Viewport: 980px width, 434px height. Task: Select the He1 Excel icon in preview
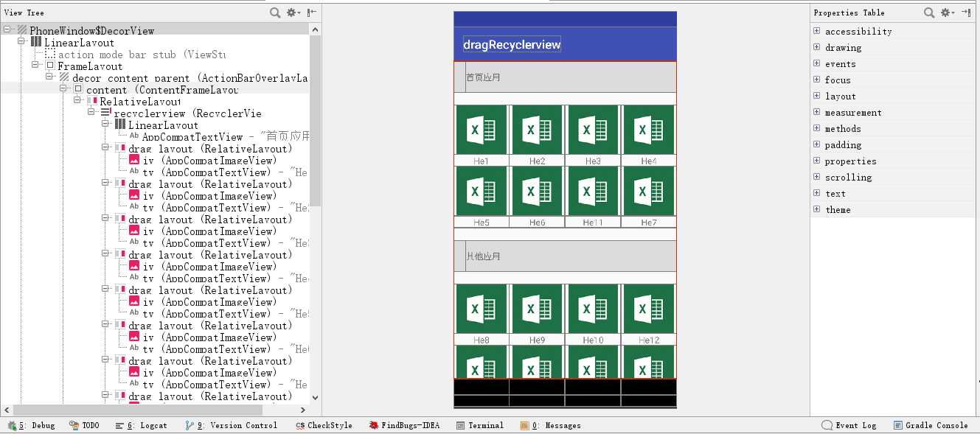pyautogui.click(x=482, y=130)
